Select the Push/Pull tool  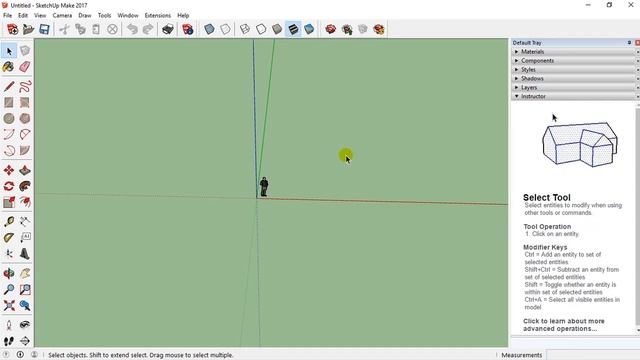pyautogui.click(x=25, y=170)
